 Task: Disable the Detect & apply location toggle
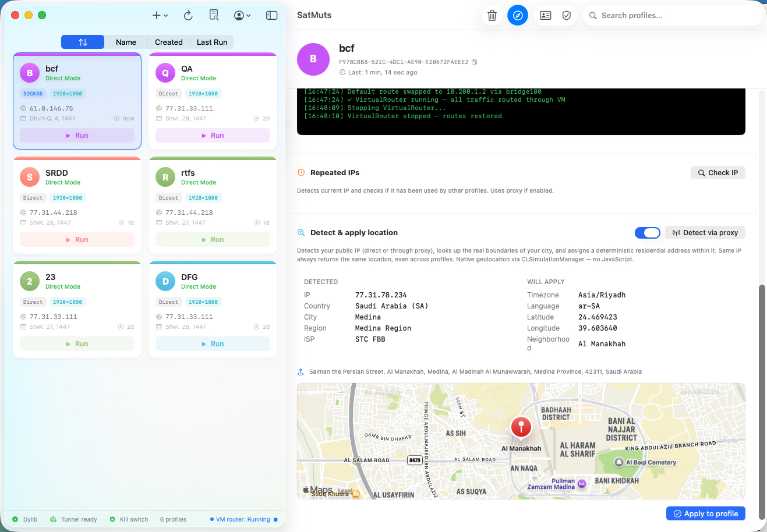click(648, 232)
